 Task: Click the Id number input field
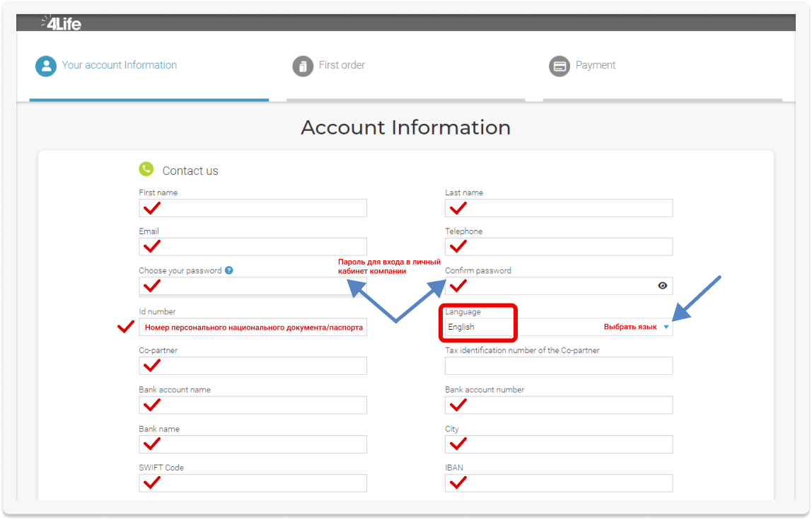253,327
